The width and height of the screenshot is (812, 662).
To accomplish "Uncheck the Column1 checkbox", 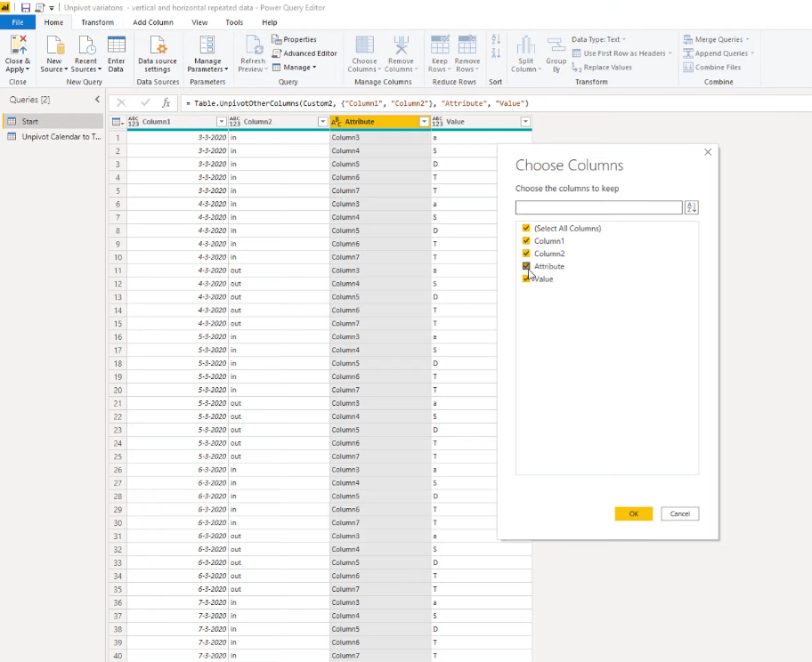I will click(526, 240).
